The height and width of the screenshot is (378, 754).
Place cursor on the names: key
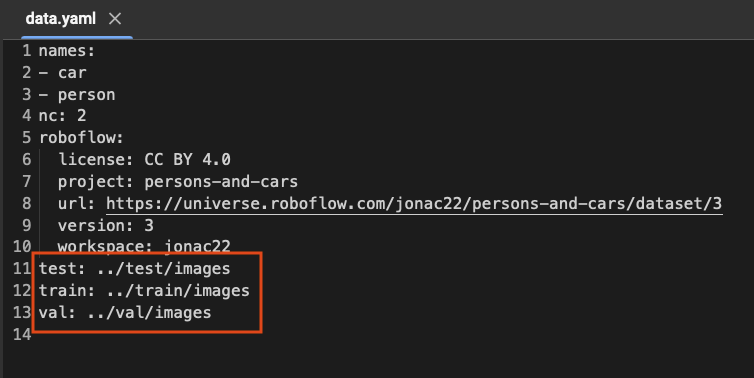[x=67, y=50]
